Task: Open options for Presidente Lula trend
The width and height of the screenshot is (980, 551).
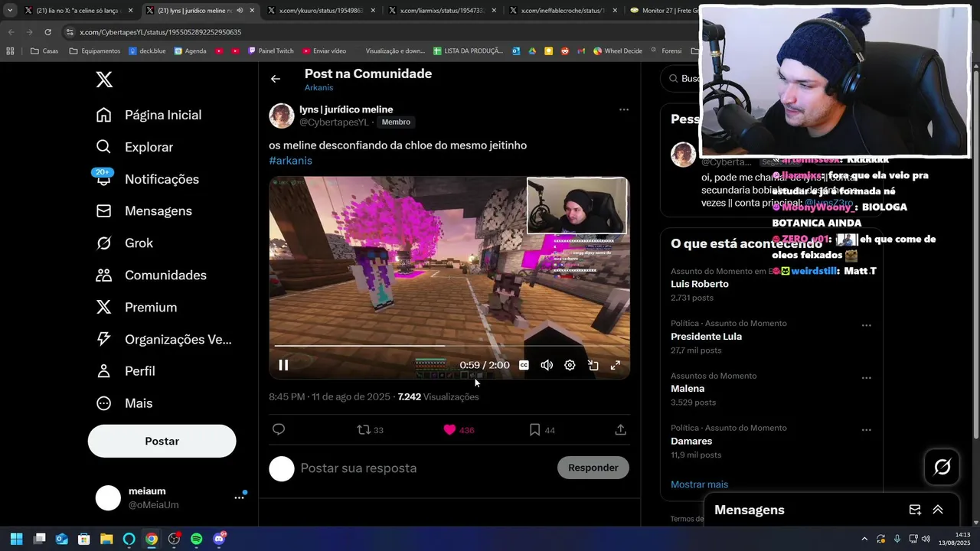Action: (867, 325)
